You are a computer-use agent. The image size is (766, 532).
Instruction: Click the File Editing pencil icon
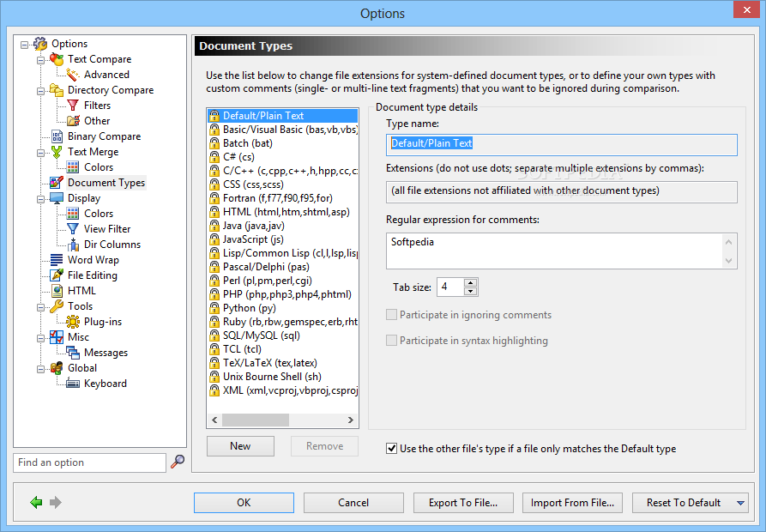tap(57, 275)
